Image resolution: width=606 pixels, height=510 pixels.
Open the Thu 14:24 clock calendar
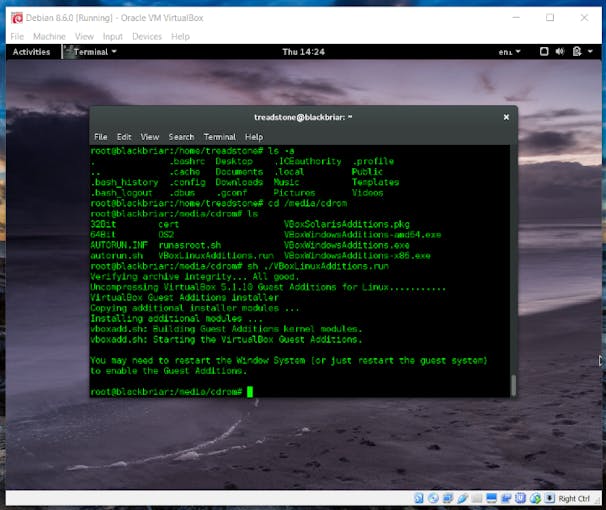[x=303, y=52]
